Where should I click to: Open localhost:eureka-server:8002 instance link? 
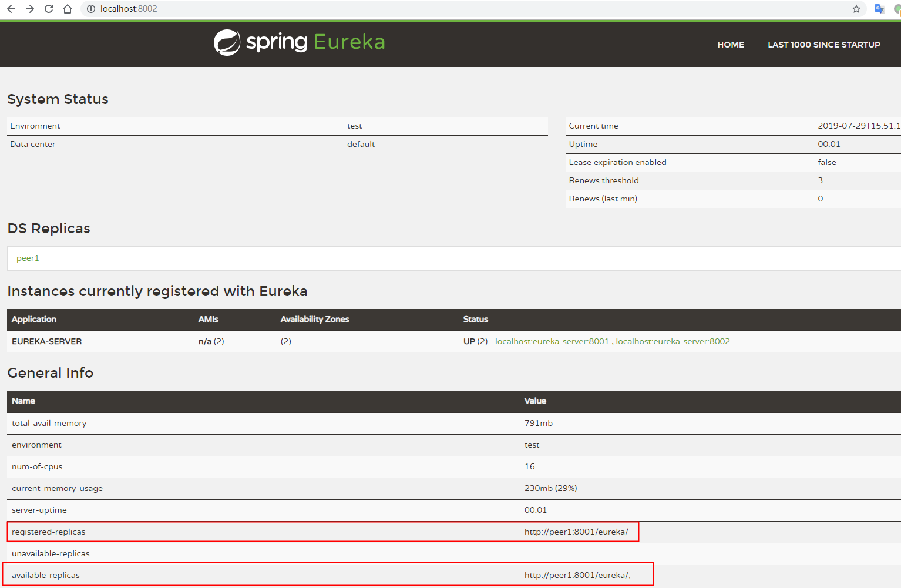[x=673, y=341]
